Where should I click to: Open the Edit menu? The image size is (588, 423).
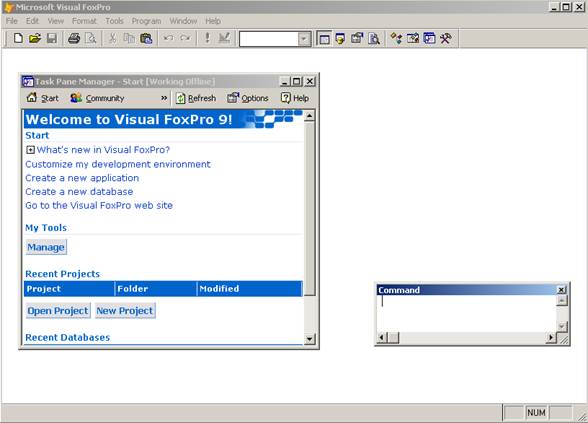point(32,21)
